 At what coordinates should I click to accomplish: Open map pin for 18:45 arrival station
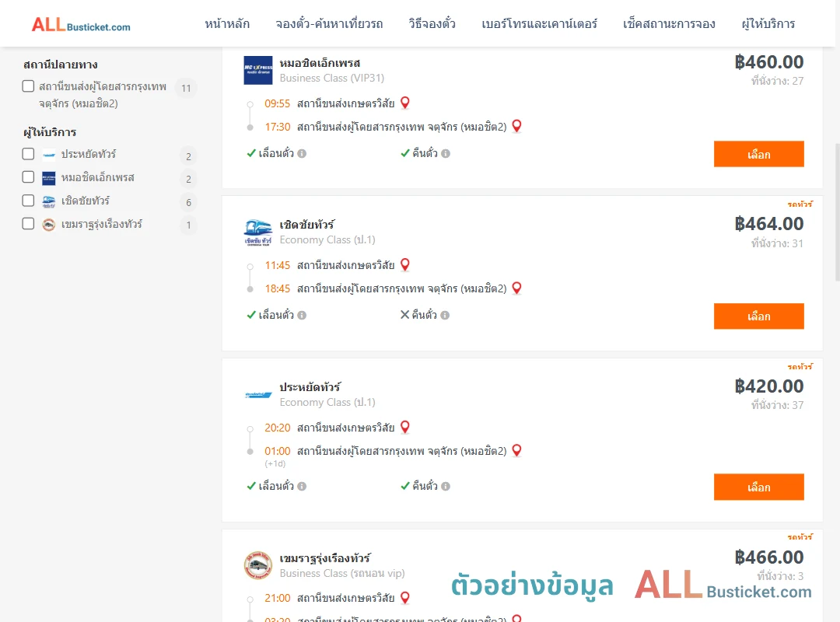tap(516, 288)
